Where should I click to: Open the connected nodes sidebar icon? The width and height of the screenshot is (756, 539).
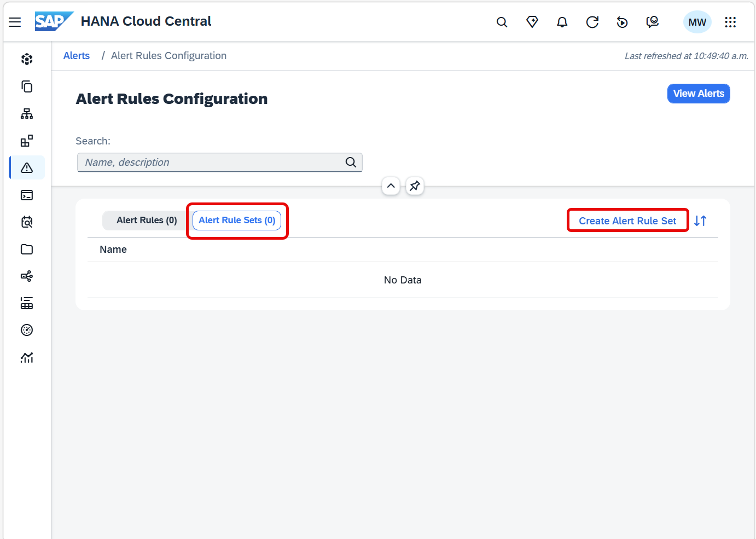[x=27, y=276]
